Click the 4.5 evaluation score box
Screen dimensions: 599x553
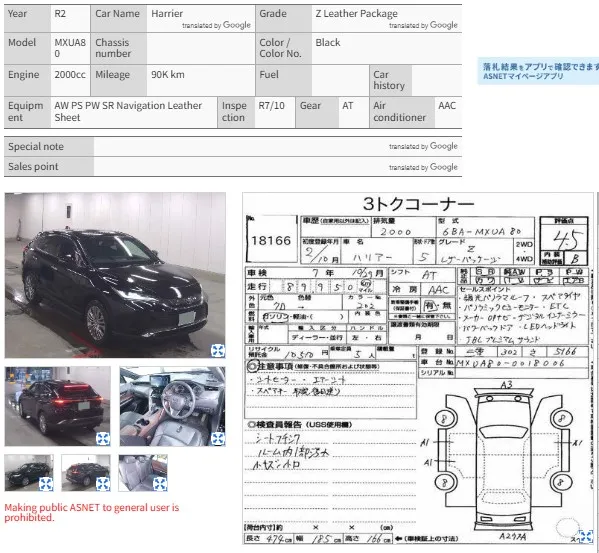coord(564,241)
